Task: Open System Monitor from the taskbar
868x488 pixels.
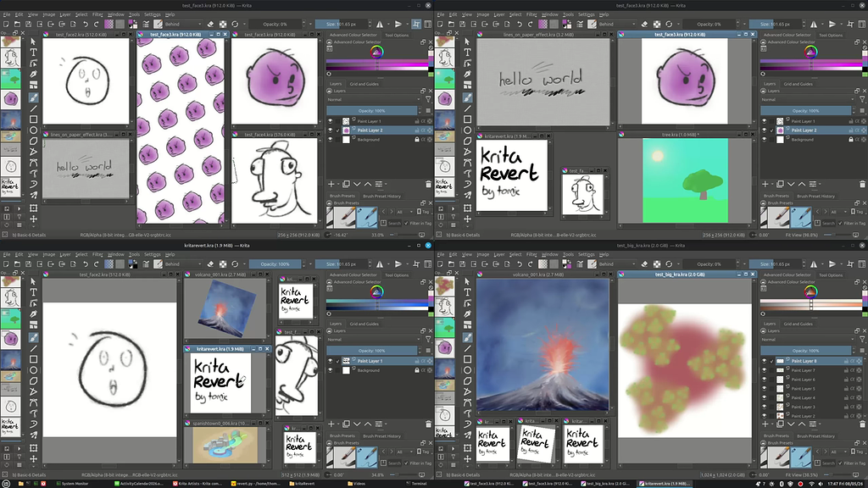Action: pyautogui.click(x=72, y=484)
